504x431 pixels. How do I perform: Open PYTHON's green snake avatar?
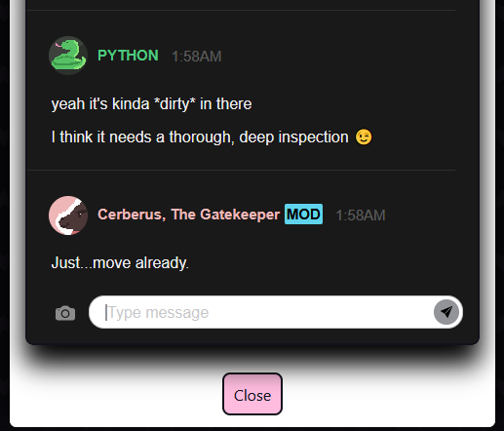68,56
